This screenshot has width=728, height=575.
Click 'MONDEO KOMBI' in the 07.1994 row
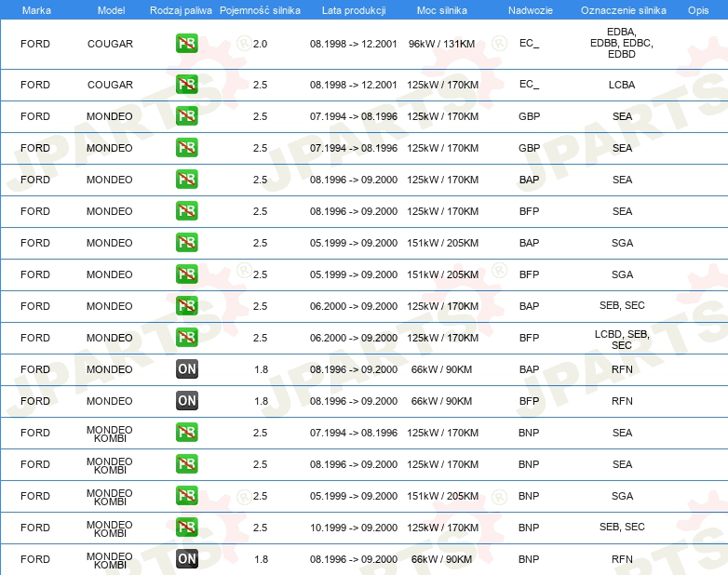click(x=110, y=434)
